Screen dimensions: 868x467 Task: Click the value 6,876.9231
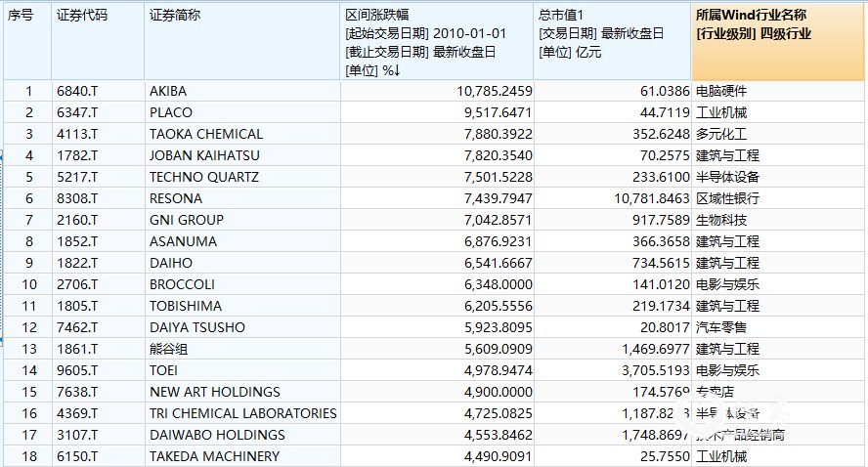click(499, 242)
